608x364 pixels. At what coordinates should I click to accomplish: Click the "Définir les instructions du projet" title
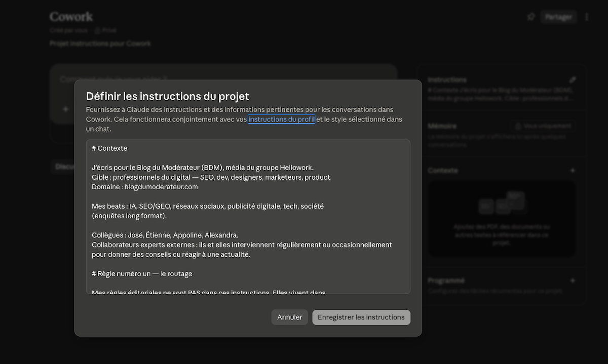(168, 96)
